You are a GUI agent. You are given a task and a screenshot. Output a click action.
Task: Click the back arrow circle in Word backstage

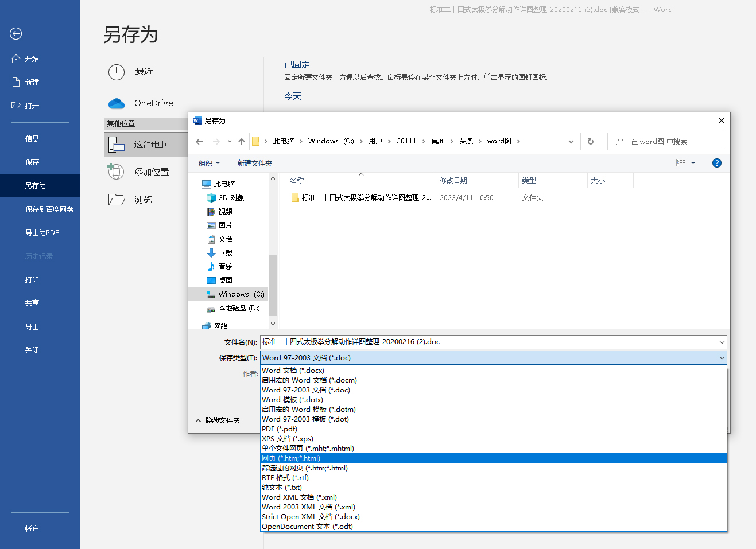click(16, 34)
